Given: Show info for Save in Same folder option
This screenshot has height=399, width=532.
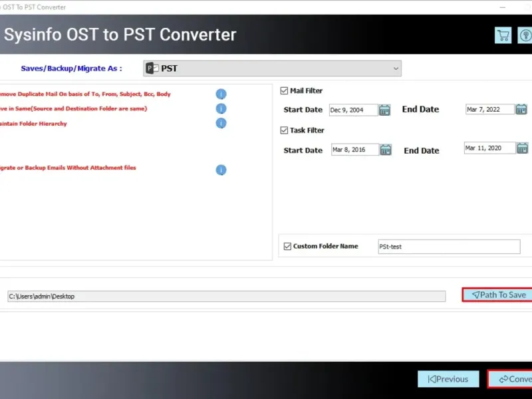Looking at the screenshot, I should click(221, 108).
